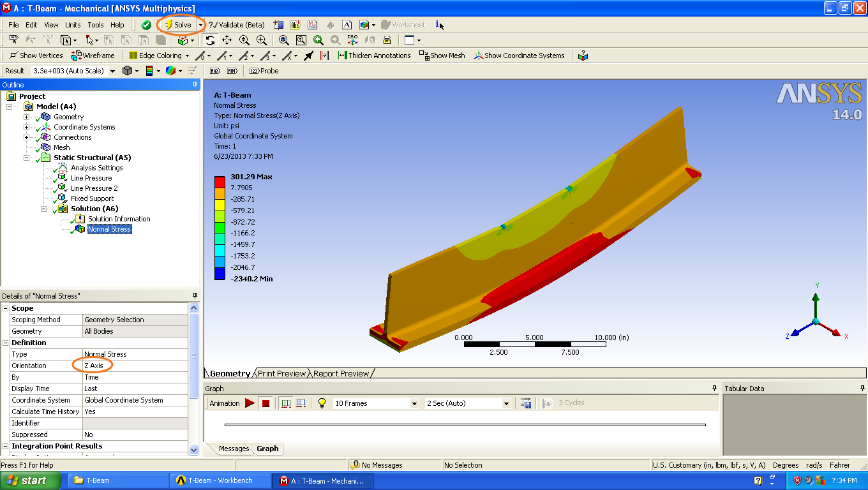The width and height of the screenshot is (868, 490).
Task: Click the dark blue Min color band in legend
Action: (x=219, y=274)
